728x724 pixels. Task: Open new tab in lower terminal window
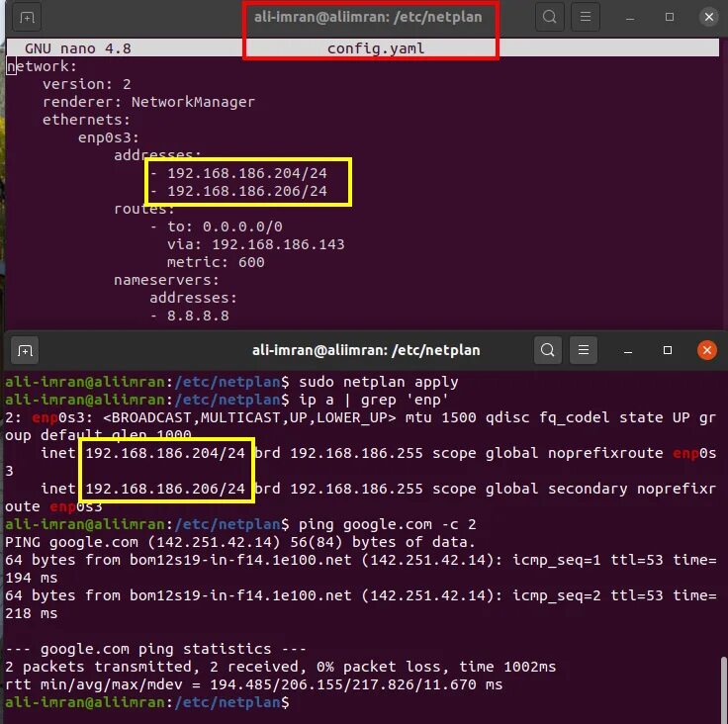[25, 350]
